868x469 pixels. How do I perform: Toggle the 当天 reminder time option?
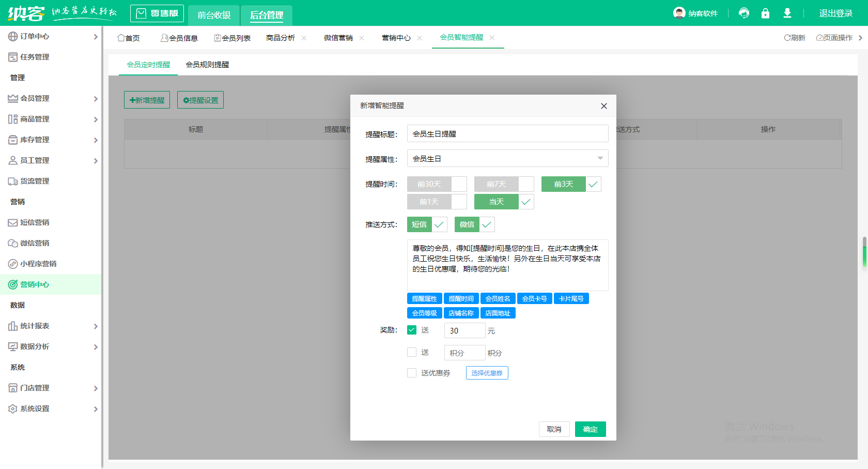click(x=504, y=202)
